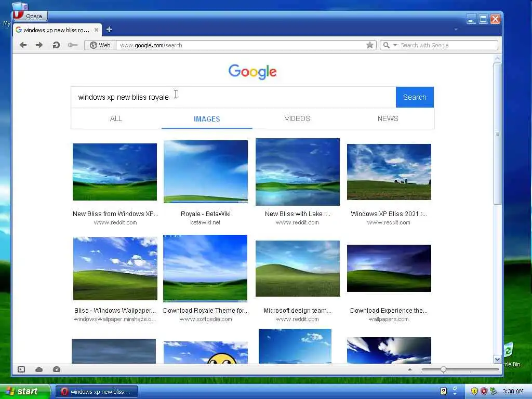Switch to the ALL results tab
Image resolution: width=532 pixels, height=399 pixels.
point(116,118)
